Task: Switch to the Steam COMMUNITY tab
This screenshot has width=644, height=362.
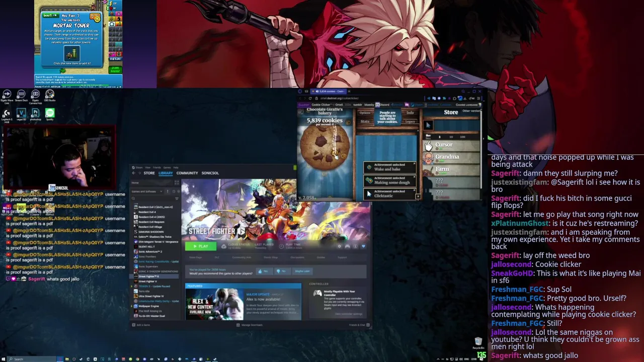Action: click(x=187, y=173)
